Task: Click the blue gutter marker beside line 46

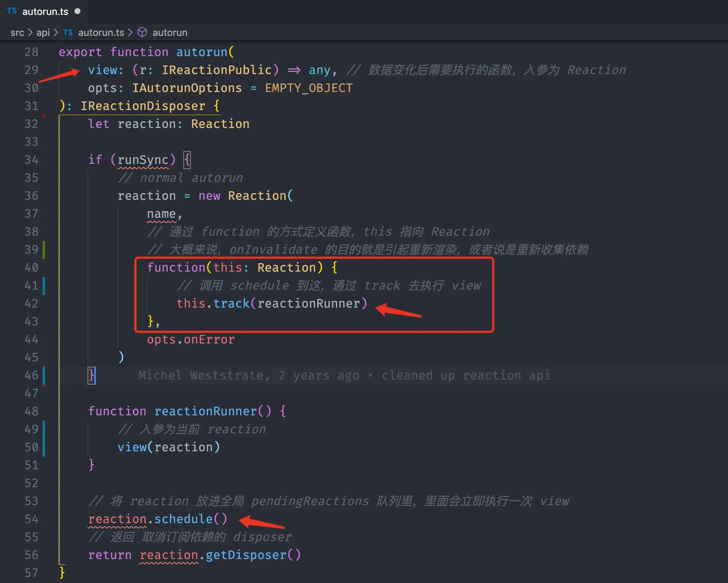Action: pos(44,375)
